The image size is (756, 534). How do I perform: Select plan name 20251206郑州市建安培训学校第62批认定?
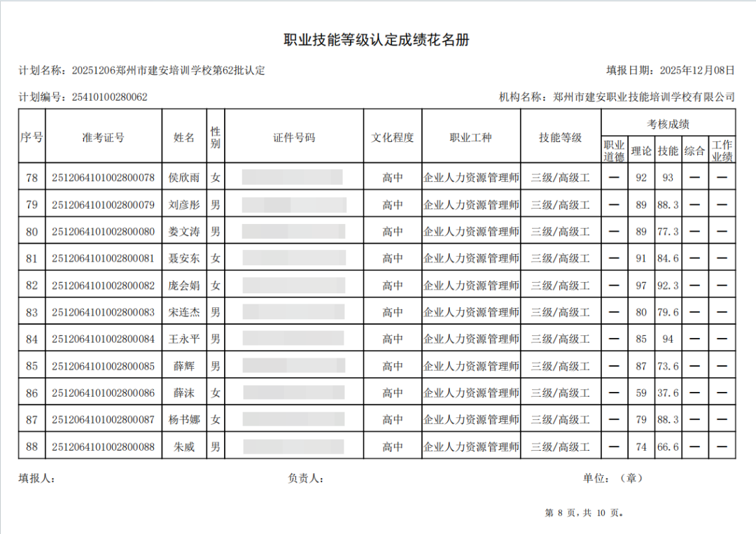coord(168,71)
